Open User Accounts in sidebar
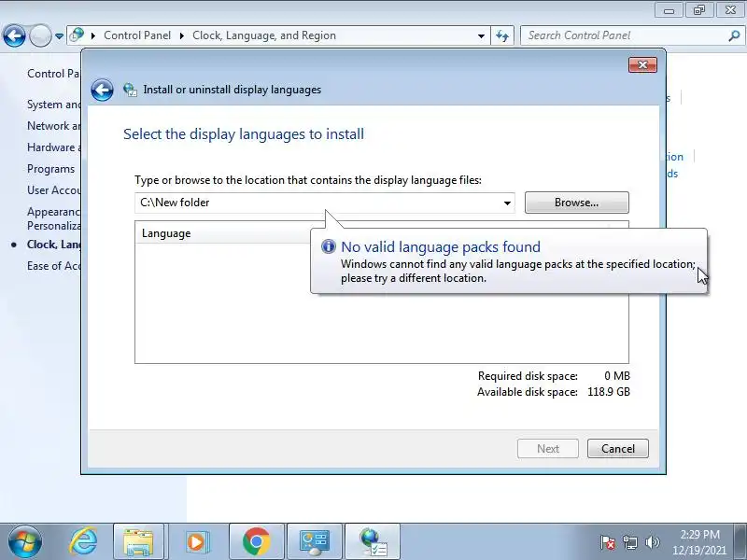Screen dimensions: 747x560 click(53, 190)
